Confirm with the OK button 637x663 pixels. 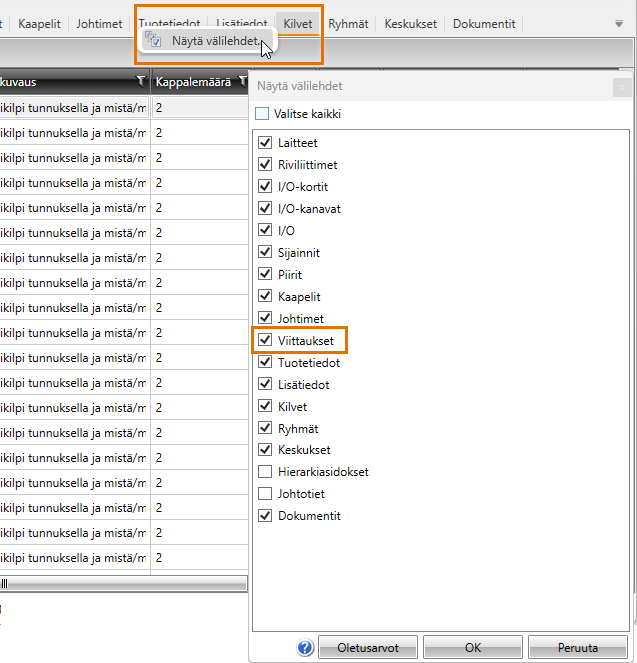tap(473, 648)
